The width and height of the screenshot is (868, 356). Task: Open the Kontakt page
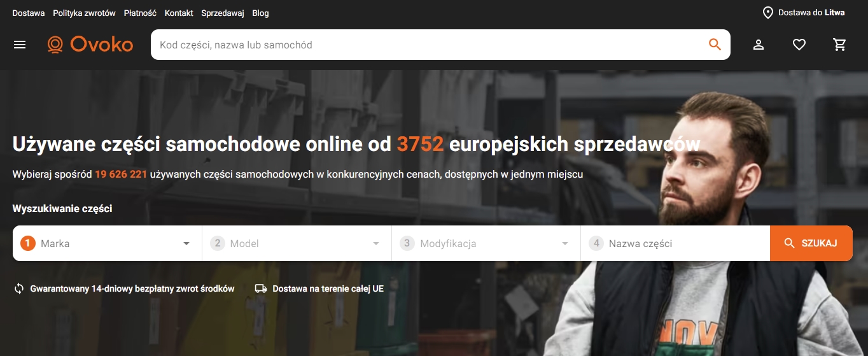point(179,13)
